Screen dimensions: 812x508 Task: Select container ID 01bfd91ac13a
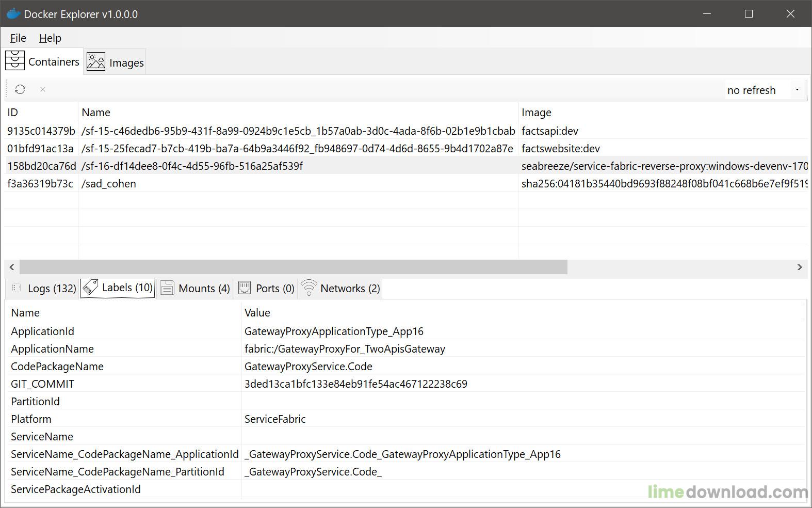[40, 148]
